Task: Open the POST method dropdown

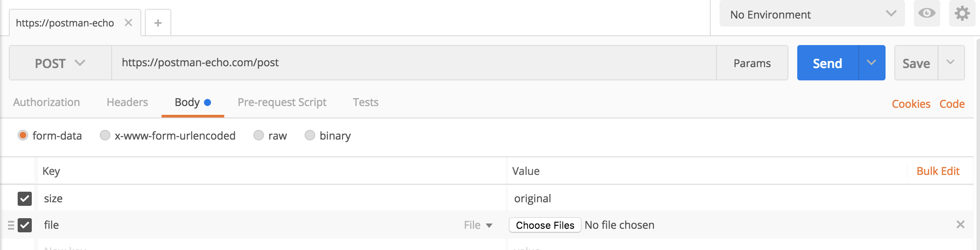Action: tap(60, 63)
